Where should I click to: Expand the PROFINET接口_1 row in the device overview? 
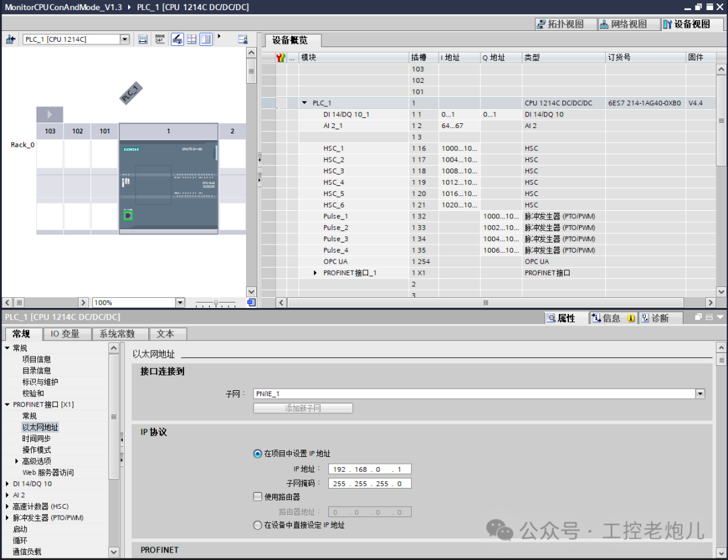click(x=315, y=273)
